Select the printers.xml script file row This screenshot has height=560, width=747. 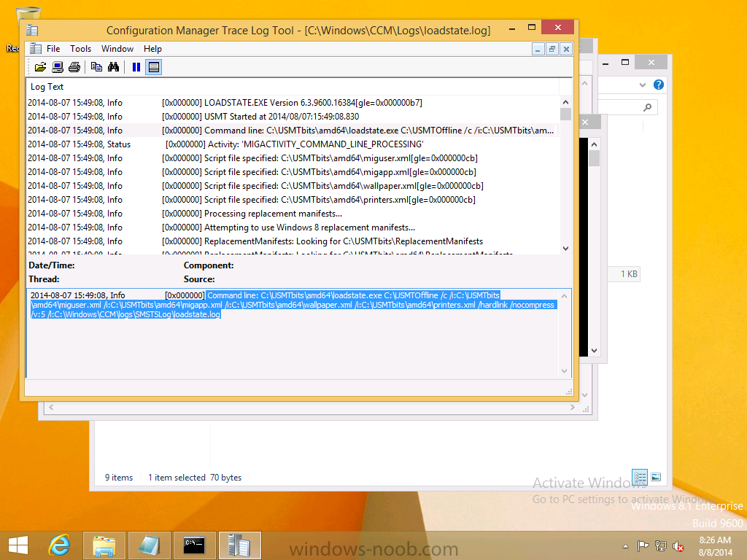pos(293,200)
